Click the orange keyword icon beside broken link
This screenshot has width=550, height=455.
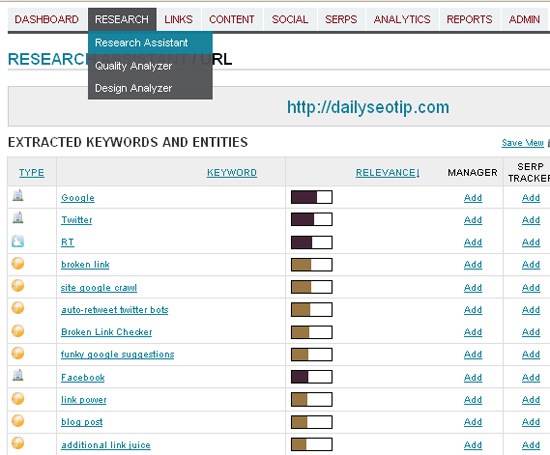click(18, 263)
